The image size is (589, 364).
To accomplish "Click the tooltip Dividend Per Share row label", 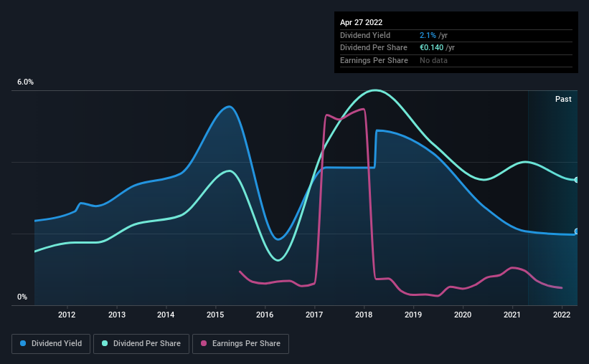I will click(374, 48).
